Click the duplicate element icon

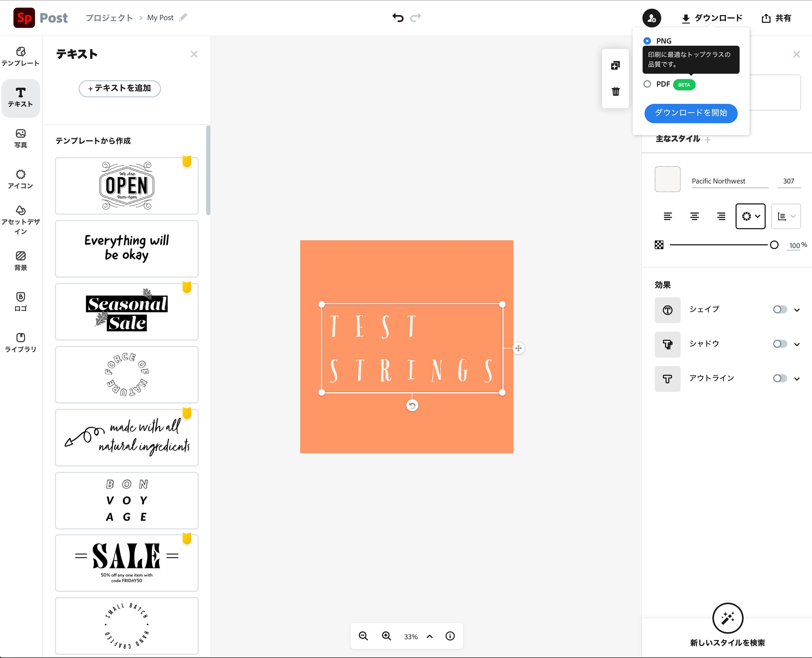(x=615, y=65)
